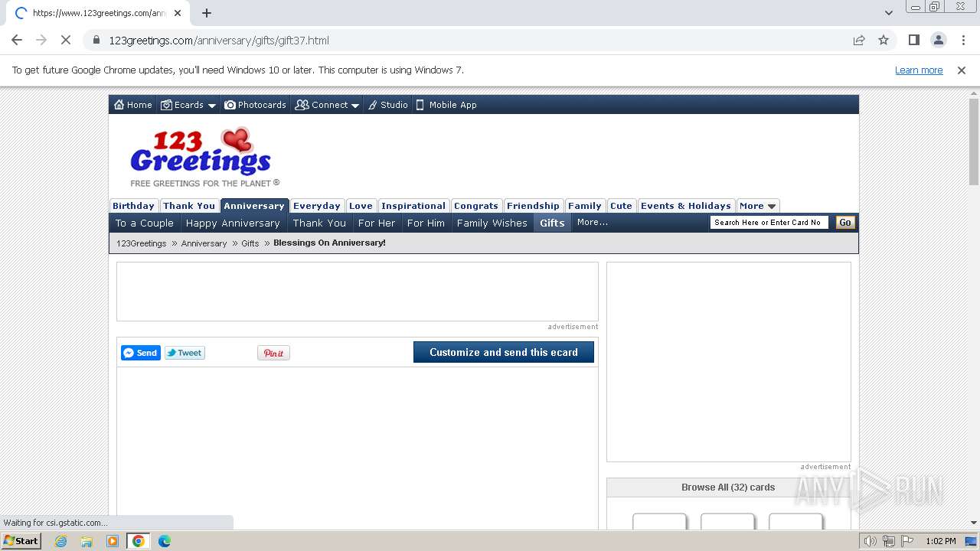Share this page icon in address bar
The width and height of the screenshot is (980, 551).
point(859,40)
